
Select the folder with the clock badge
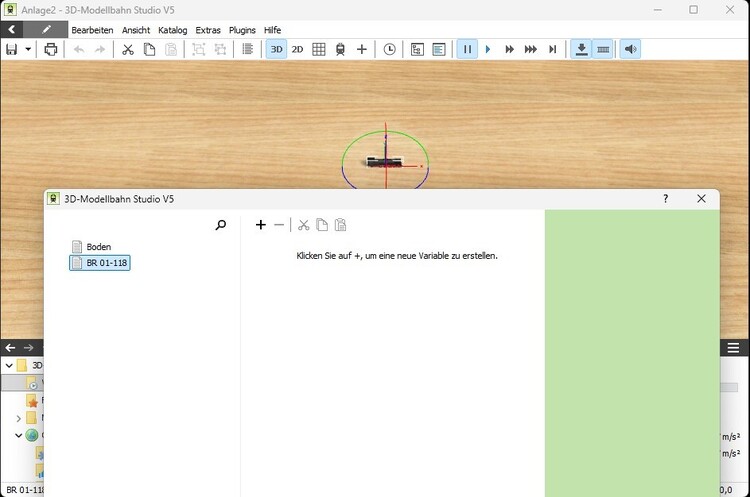pyautogui.click(x=32, y=383)
